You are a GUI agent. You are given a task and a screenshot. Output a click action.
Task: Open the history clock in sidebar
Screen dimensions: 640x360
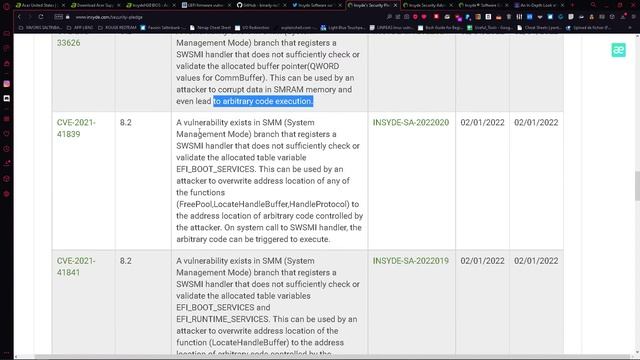(7, 149)
